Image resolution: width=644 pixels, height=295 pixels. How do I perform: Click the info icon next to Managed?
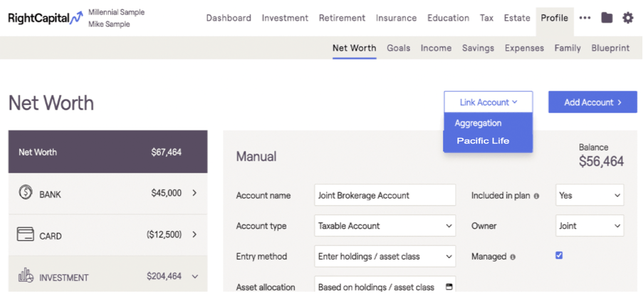513,257
